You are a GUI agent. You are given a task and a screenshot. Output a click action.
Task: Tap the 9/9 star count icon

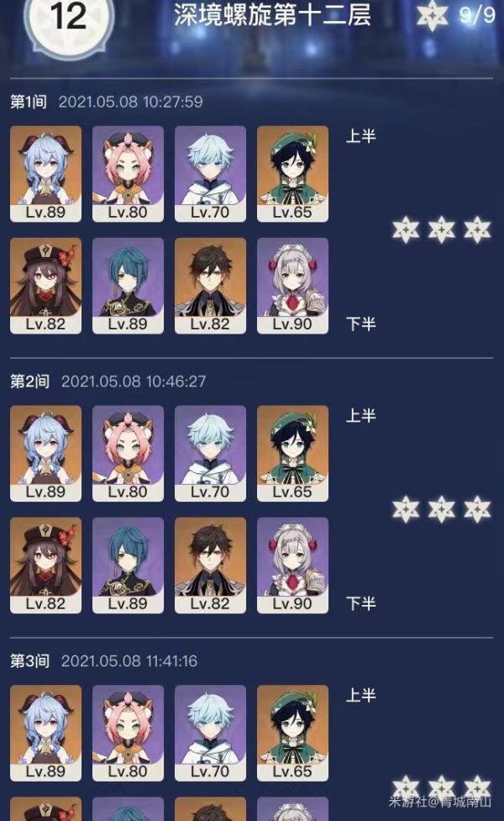(x=433, y=14)
